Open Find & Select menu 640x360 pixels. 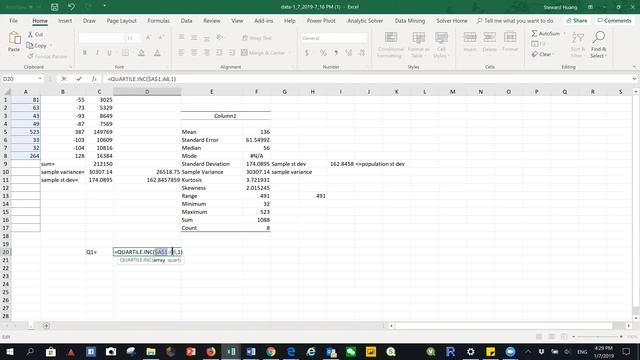coord(598,44)
